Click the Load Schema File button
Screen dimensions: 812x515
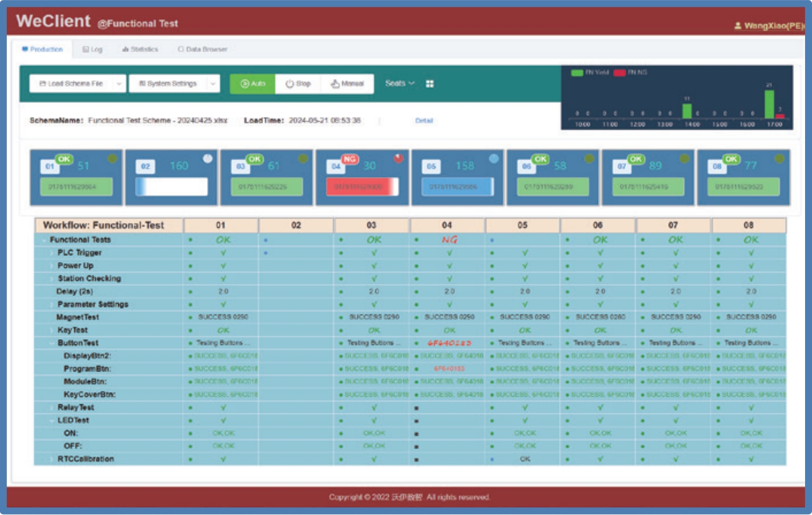[71, 84]
